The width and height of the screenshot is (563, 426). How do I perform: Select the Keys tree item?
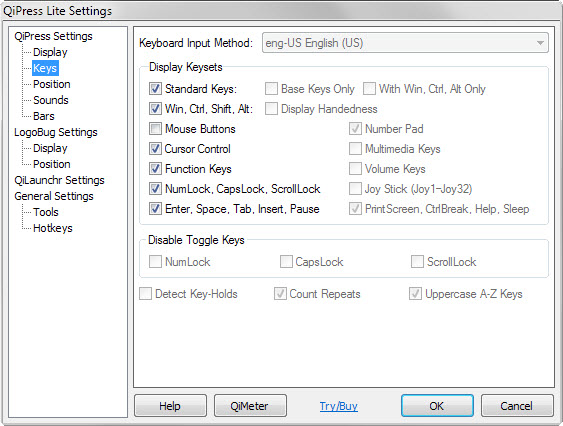point(45,68)
